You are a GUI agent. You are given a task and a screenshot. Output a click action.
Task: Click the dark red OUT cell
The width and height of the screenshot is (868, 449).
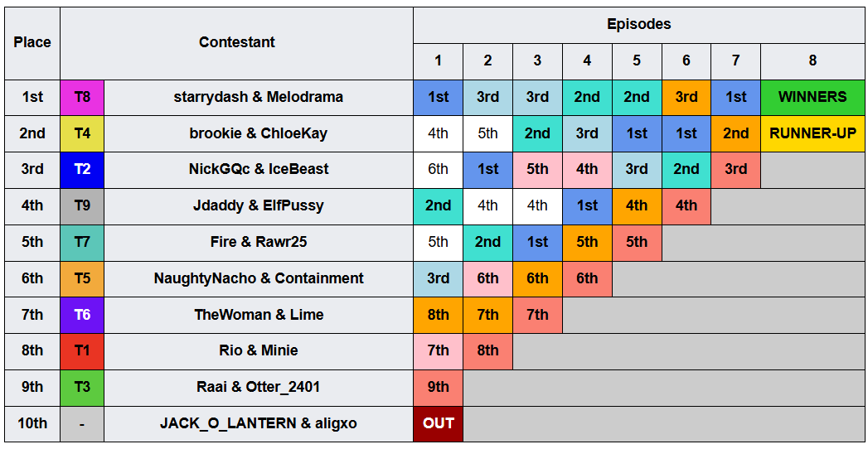(438, 423)
